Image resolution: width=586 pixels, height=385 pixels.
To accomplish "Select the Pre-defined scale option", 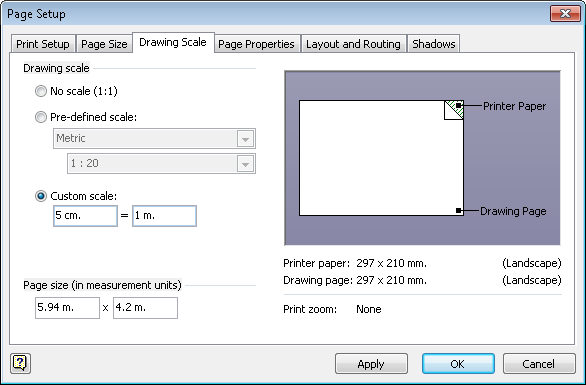I will click(x=41, y=117).
